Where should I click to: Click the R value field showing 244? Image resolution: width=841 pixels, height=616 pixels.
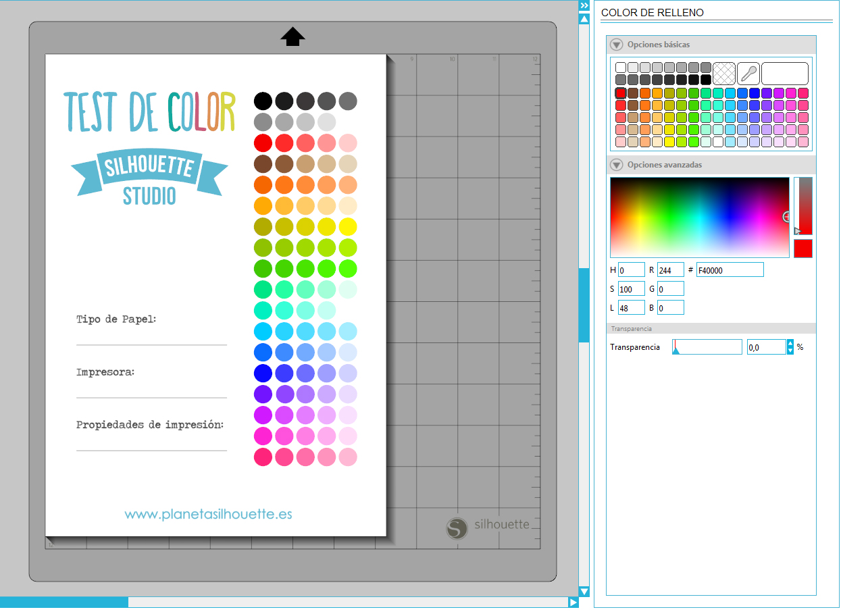coord(671,270)
